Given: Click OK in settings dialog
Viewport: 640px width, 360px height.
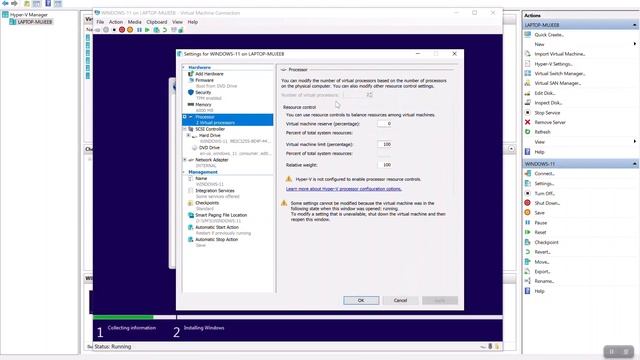Looking at the screenshot, I should pos(361,300).
